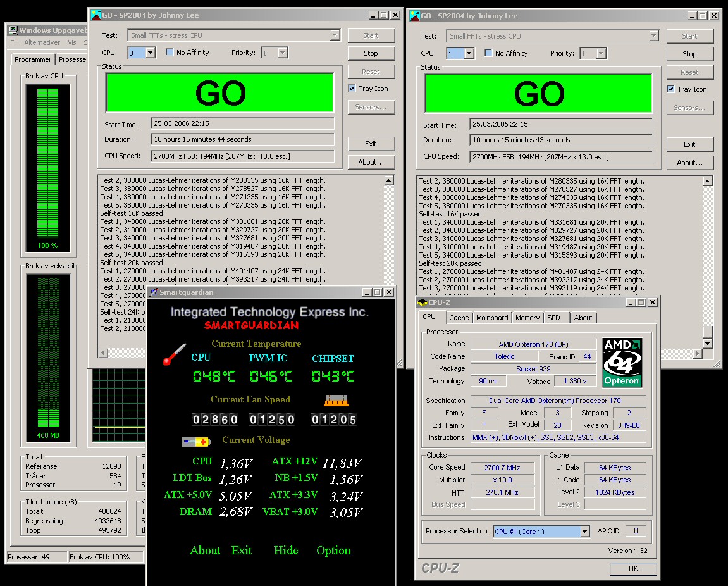Switch to About tab in CPU-Z
Viewport: 728px width, 586px height.
[x=583, y=318]
